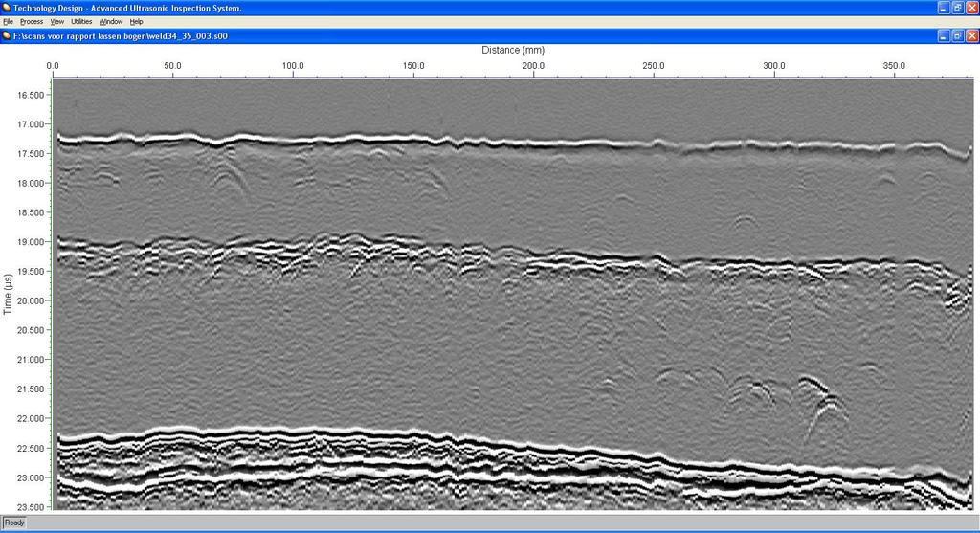
Task: Open the Utilities menu
Action: point(81,21)
